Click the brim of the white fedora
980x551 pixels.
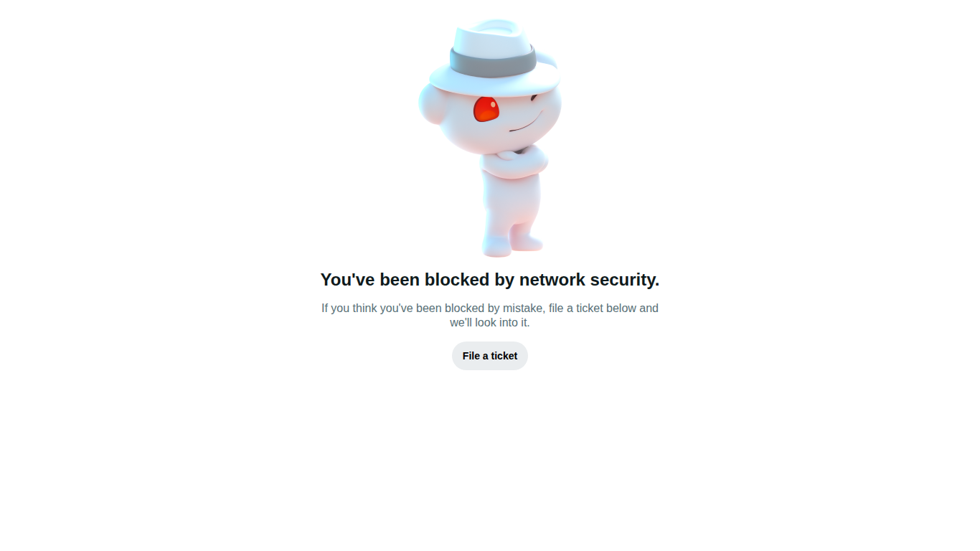click(494, 81)
